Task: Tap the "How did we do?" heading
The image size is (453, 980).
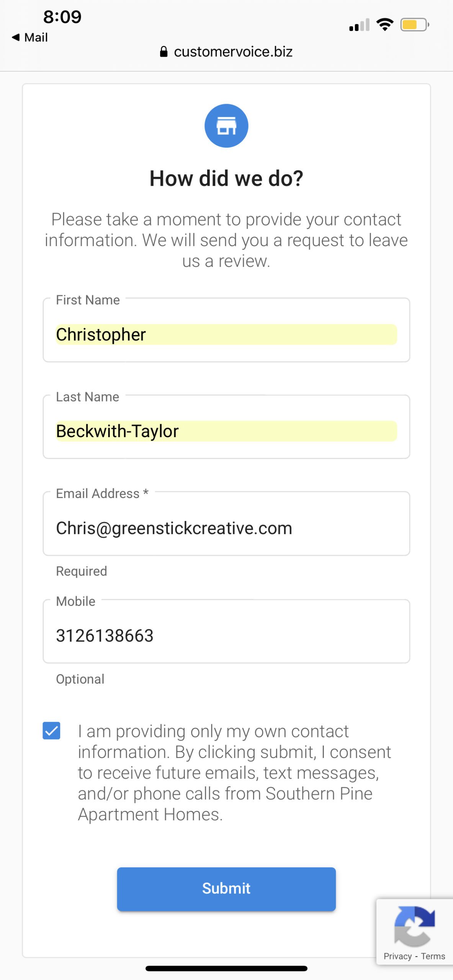Action: click(x=226, y=178)
